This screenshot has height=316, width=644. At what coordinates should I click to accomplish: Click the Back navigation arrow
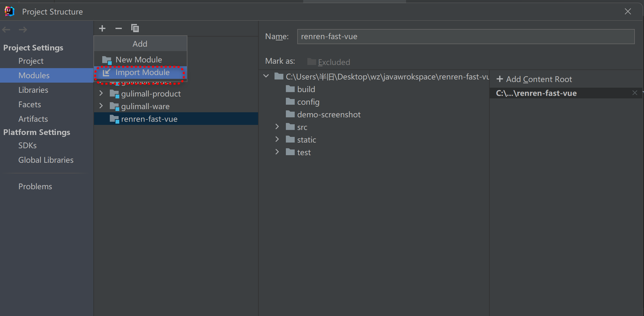click(6, 30)
